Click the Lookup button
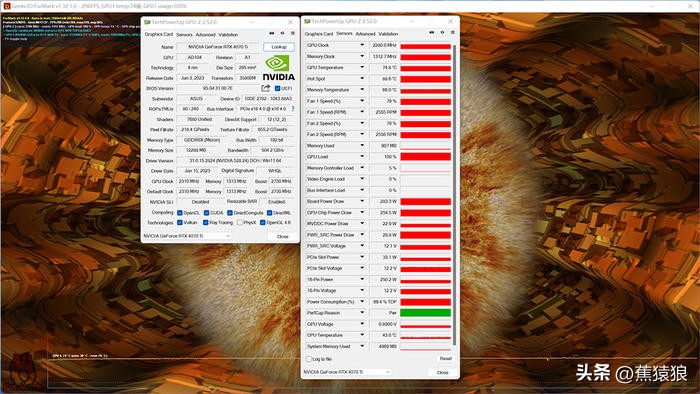700x394 pixels. coord(279,47)
